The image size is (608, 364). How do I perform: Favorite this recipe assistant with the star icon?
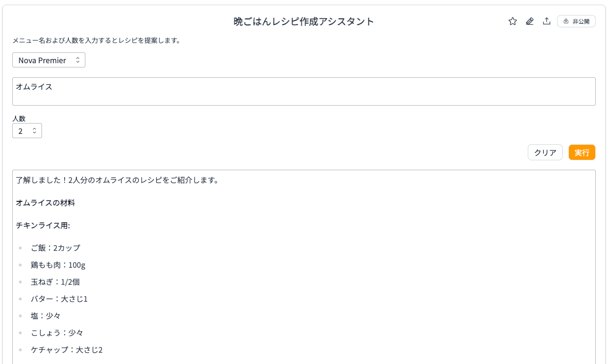[x=513, y=21]
